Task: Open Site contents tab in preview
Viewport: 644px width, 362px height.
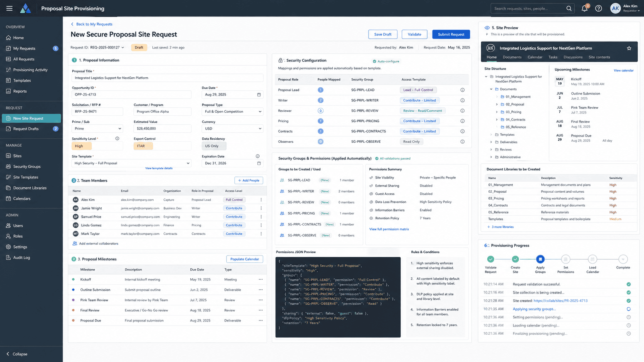Action: point(599,57)
